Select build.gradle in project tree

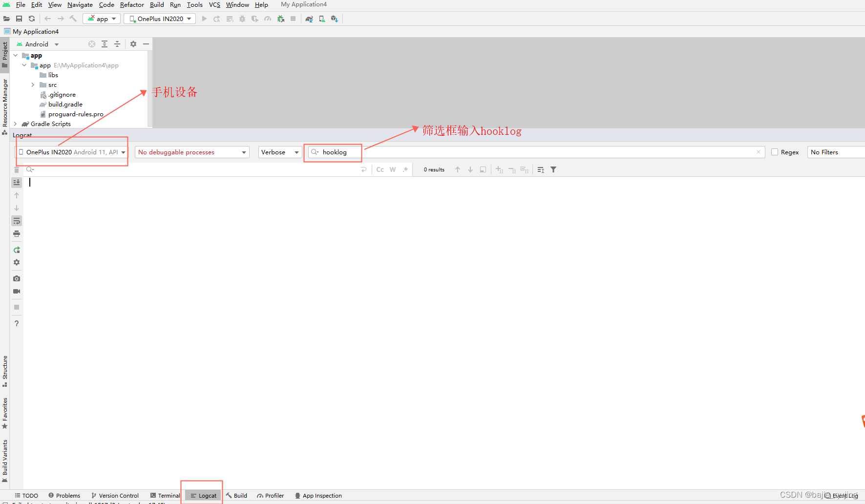65,105
